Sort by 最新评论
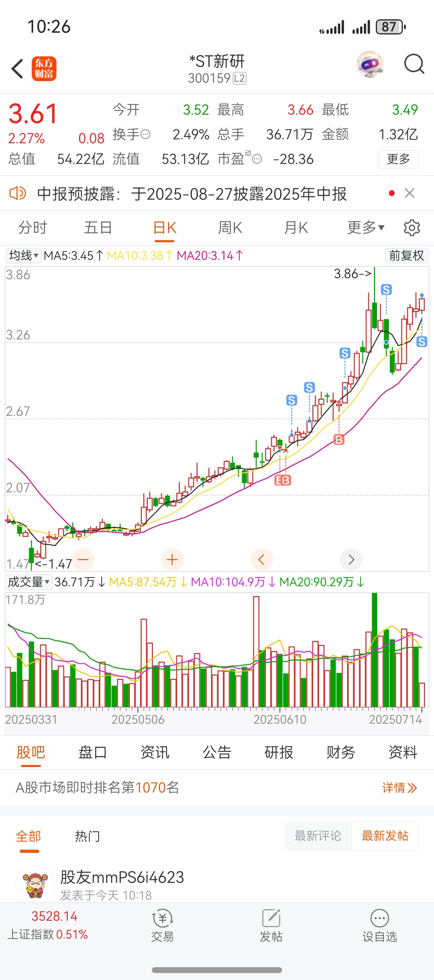434x980 pixels. coord(318,836)
